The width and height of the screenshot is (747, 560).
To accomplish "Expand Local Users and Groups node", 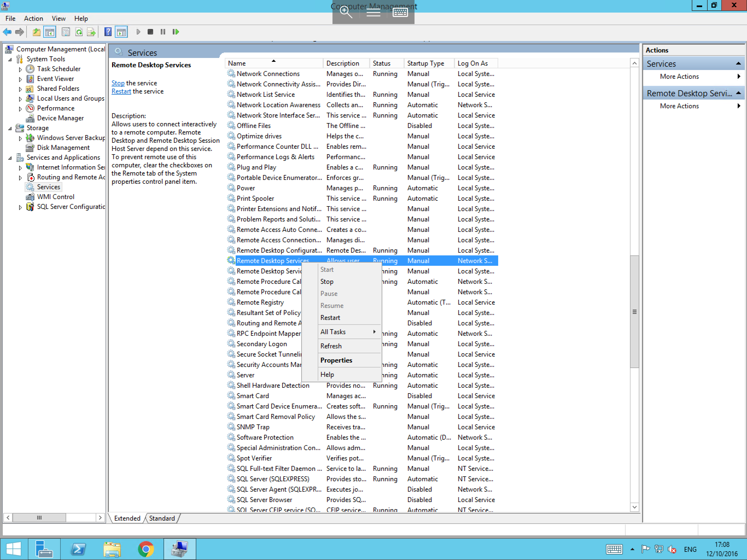I will (x=20, y=99).
